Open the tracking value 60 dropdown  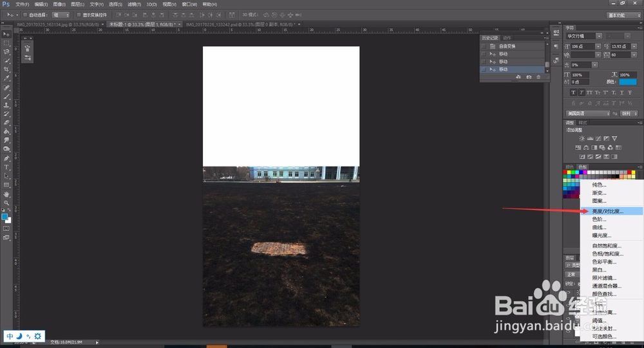634,55
